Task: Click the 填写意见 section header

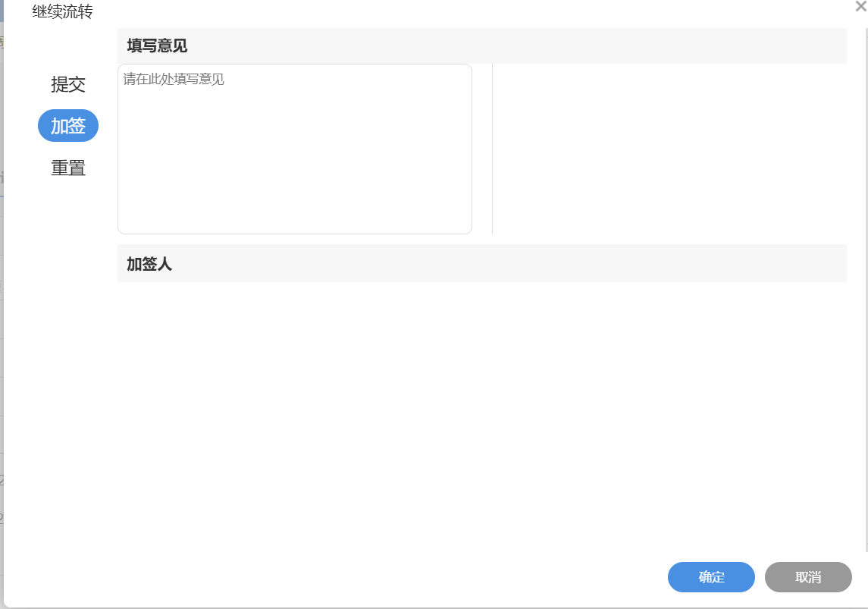Action: (157, 46)
